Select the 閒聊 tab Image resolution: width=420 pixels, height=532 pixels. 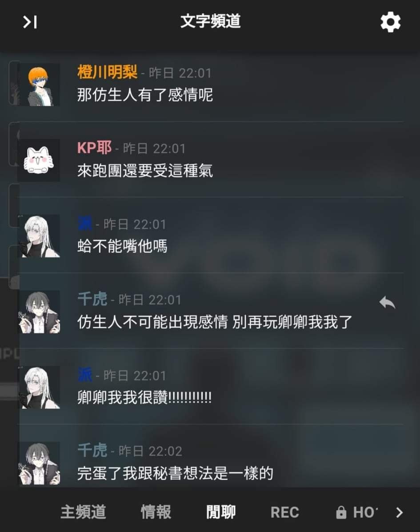[x=221, y=512]
